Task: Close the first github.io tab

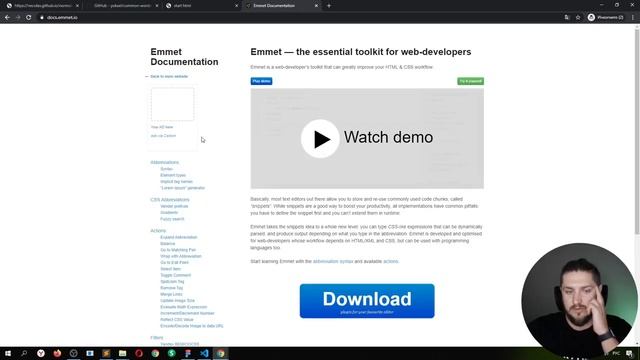Action: 77,6
